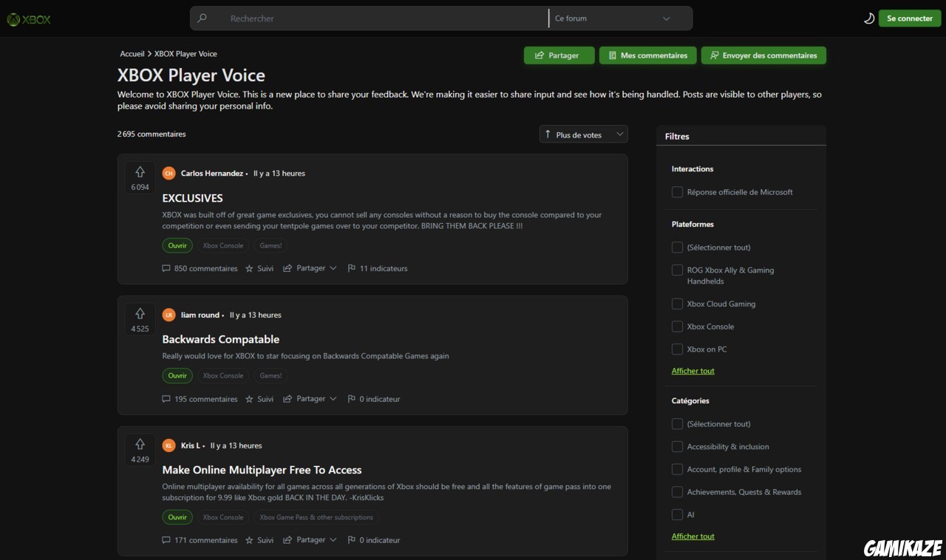Click the 850 commentaires comment icon

click(x=166, y=268)
